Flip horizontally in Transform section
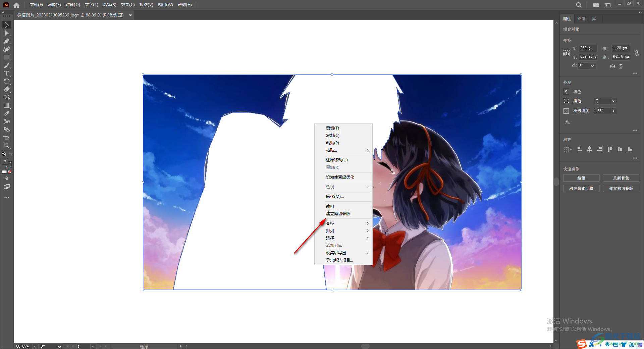Image resolution: width=644 pixels, height=349 pixels. [x=612, y=66]
